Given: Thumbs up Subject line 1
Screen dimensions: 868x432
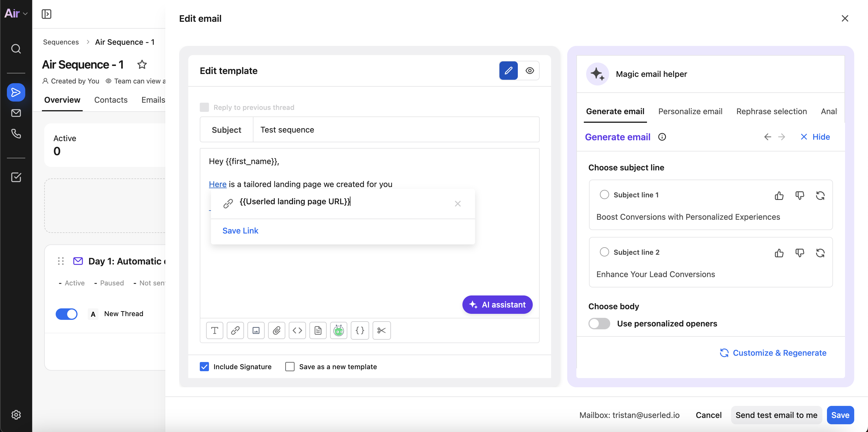Looking at the screenshot, I should [779, 195].
